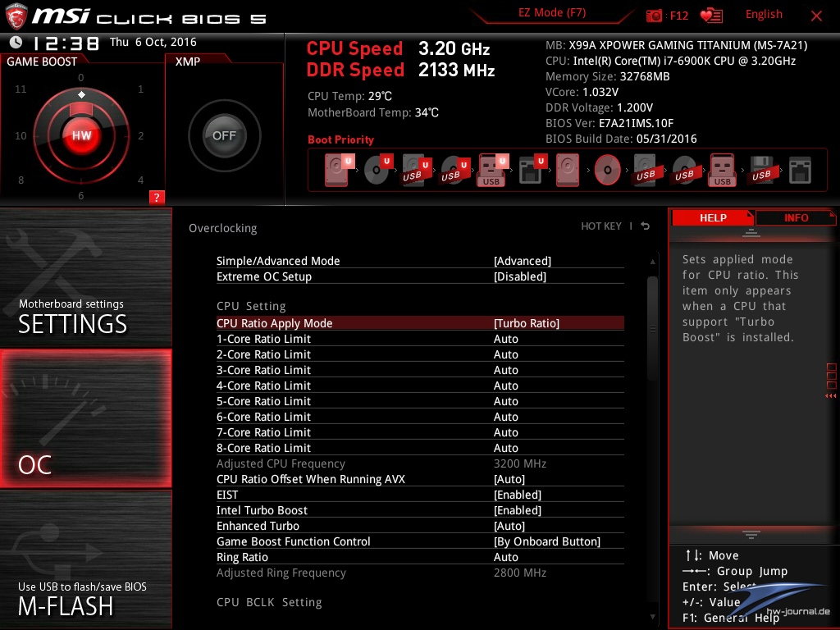The height and width of the screenshot is (630, 840).
Task: Open the English language selector
Action: click(764, 15)
